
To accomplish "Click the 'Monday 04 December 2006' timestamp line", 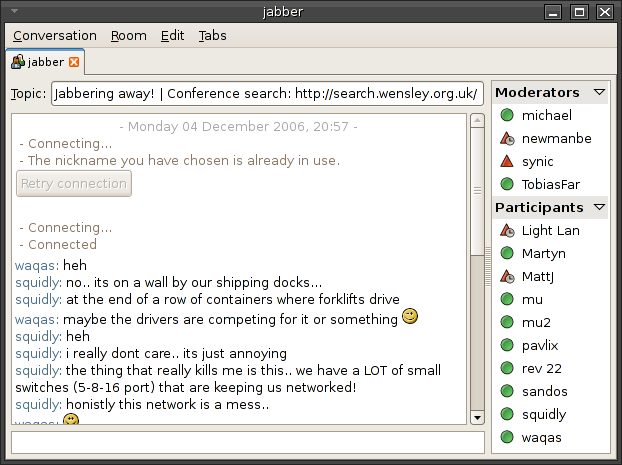I will 238,127.
